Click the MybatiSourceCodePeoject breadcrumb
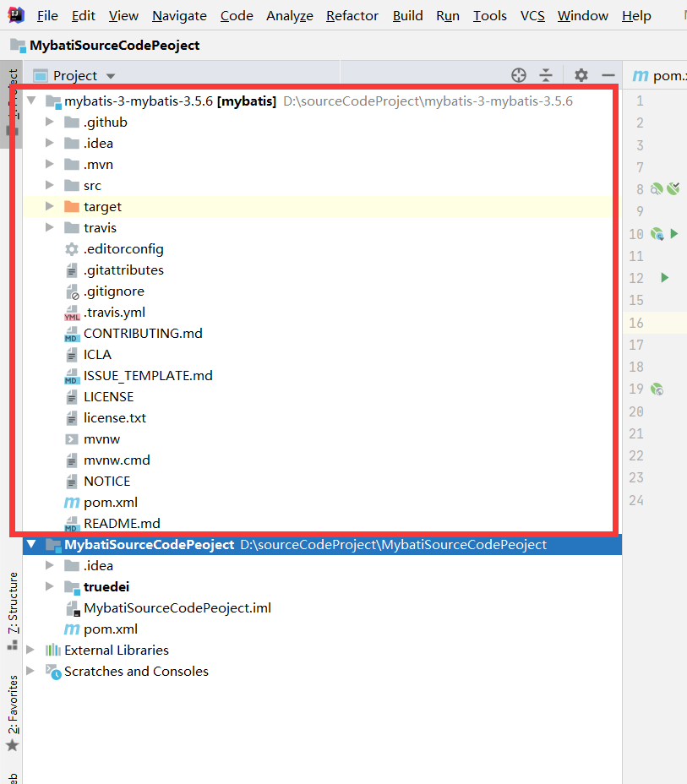Viewport: 687px width, 784px height. 115,46
